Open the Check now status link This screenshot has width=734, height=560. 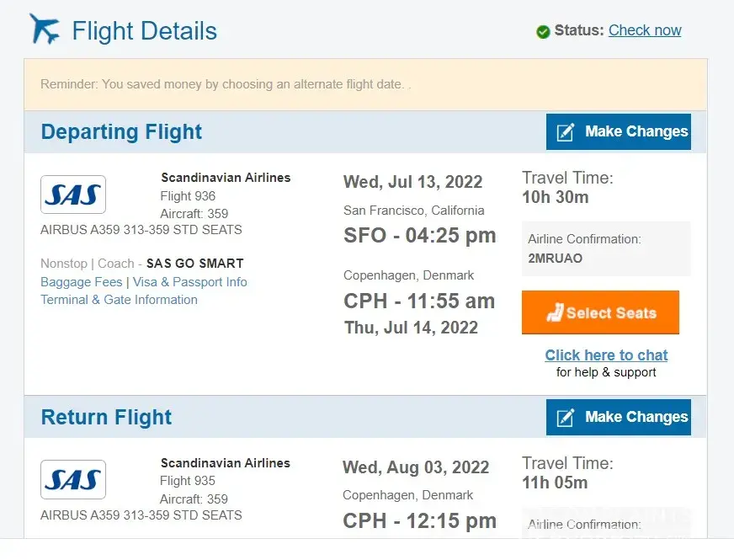point(645,30)
